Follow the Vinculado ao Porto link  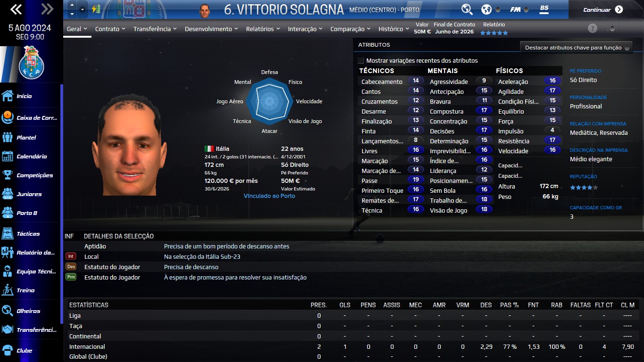coord(269,196)
